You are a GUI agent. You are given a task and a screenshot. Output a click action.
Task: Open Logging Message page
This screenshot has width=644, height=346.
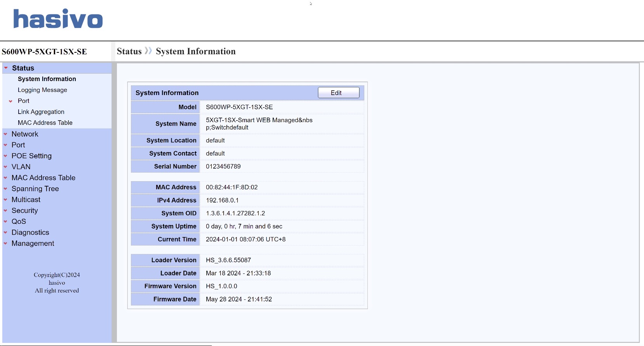(x=42, y=90)
